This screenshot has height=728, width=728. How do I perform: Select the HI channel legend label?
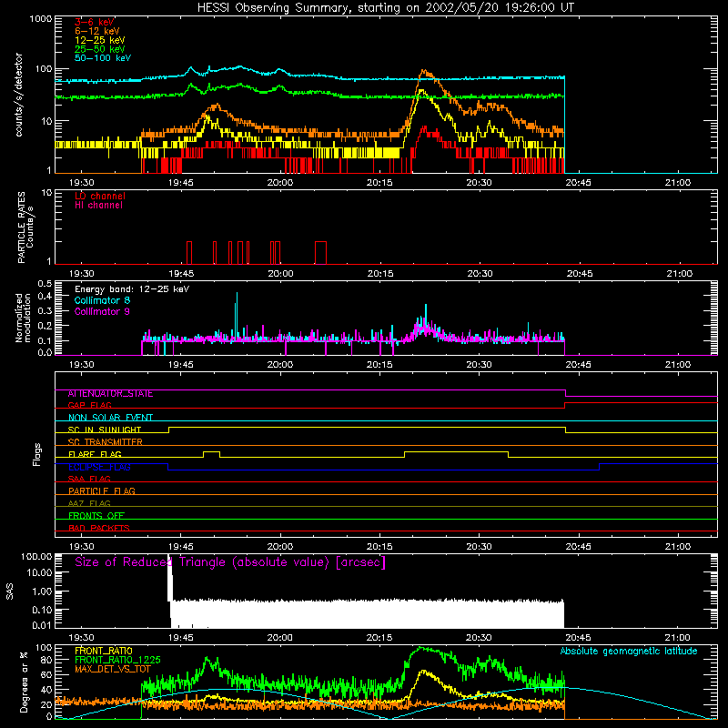click(x=98, y=206)
